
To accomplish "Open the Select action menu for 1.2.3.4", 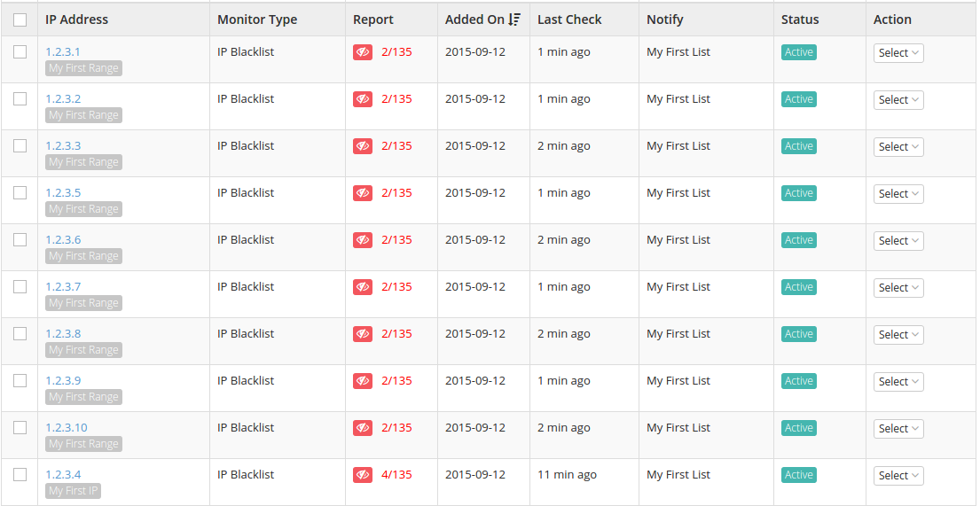I will (898, 476).
